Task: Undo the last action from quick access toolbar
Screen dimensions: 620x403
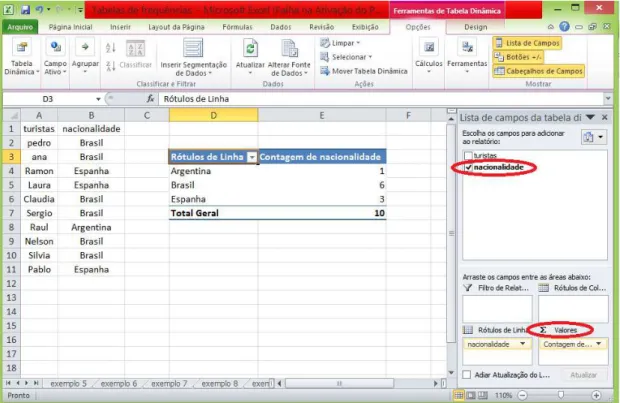Action: pos(39,9)
